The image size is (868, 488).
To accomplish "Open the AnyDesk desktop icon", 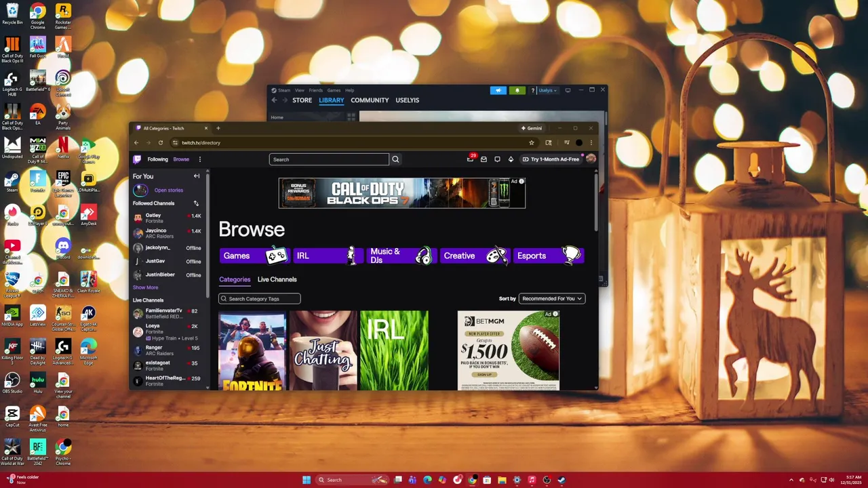I will (88, 214).
